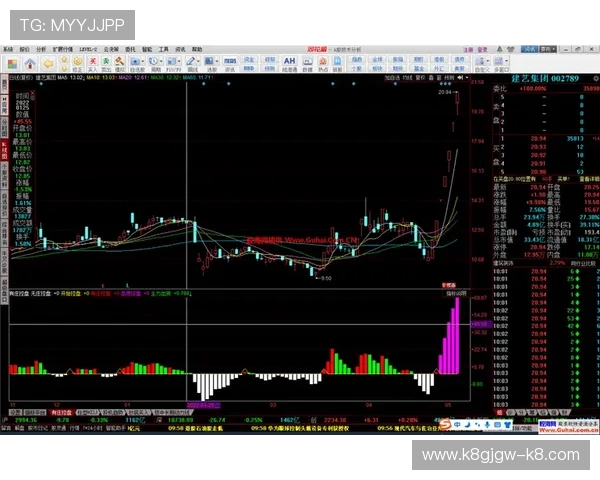Click the green 卖出 (sell) icon
Screen dimensions: 600x480
(x=106, y=62)
